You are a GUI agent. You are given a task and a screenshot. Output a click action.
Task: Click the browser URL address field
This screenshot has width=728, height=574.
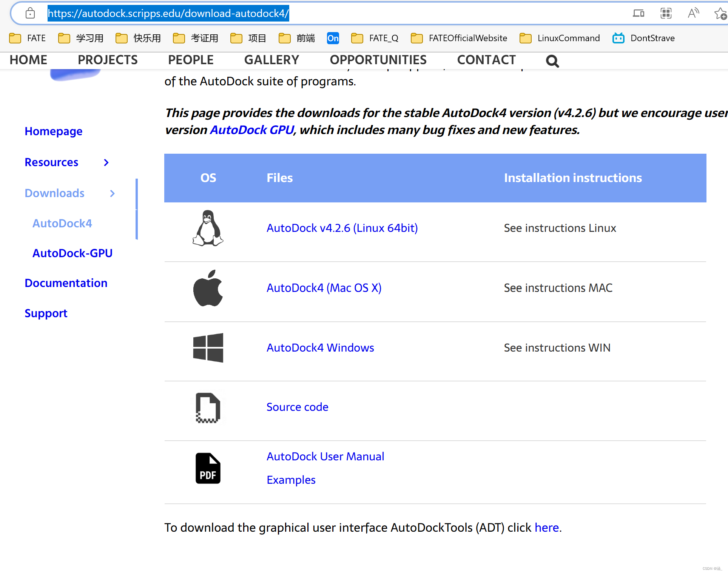[340, 14]
